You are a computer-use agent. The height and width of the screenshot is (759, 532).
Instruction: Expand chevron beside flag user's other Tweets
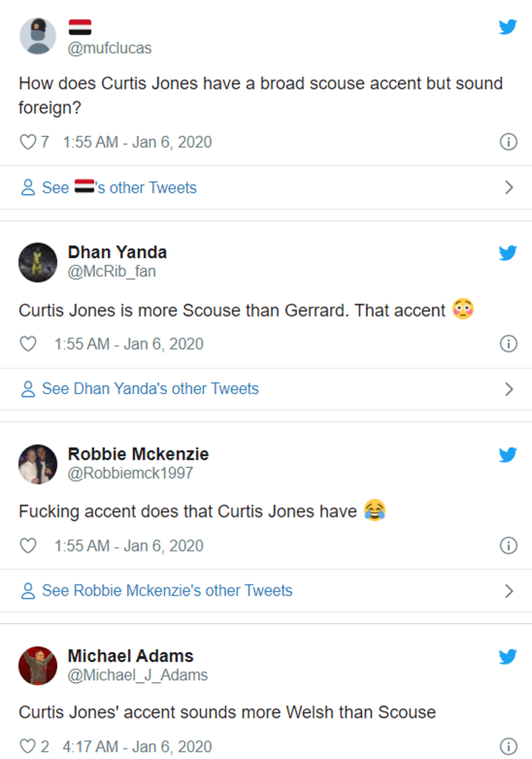(x=508, y=188)
